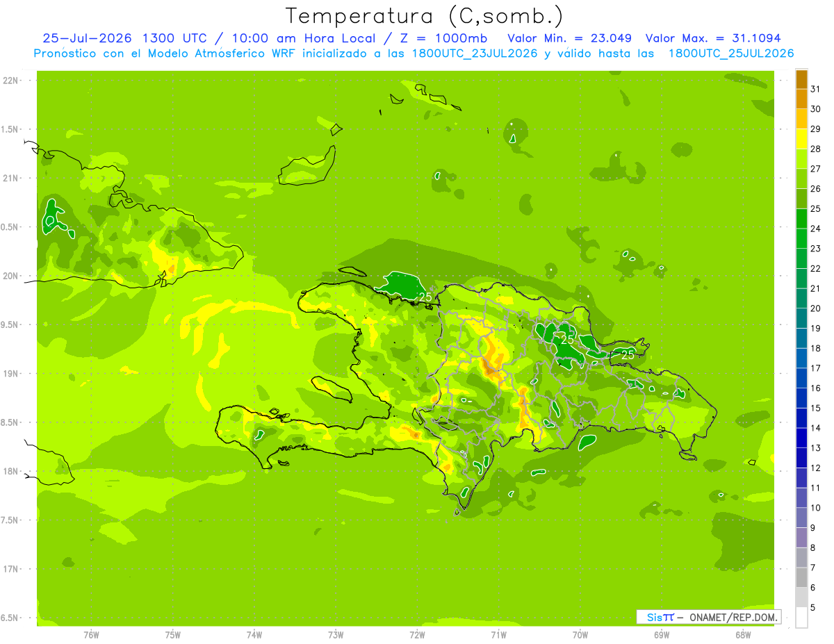Click the dark orange swatch above 31
This screenshot has width=834, height=644.
(801, 79)
